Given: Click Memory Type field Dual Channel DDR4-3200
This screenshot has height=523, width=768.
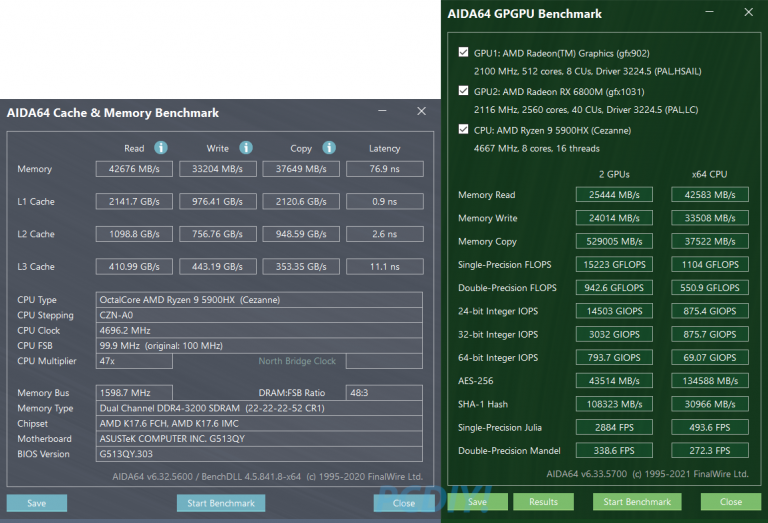Looking at the screenshot, I should click(x=259, y=408).
